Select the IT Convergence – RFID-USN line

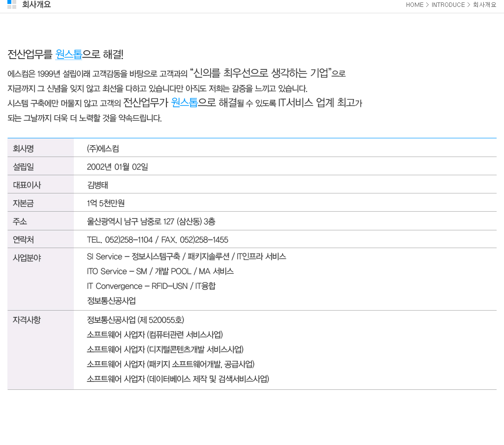click(x=151, y=286)
